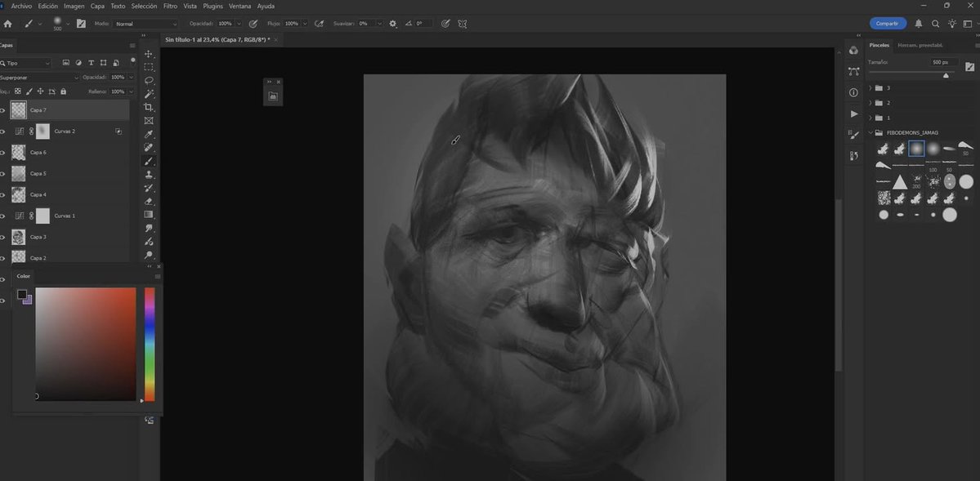Click the search magnifier icon
Image resolution: width=980 pixels, height=481 pixels.
pyautogui.click(x=936, y=24)
